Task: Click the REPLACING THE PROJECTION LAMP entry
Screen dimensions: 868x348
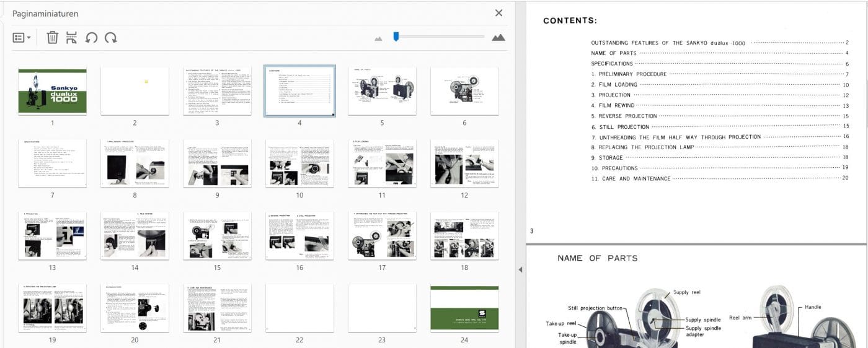Action: (x=642, y=147)
